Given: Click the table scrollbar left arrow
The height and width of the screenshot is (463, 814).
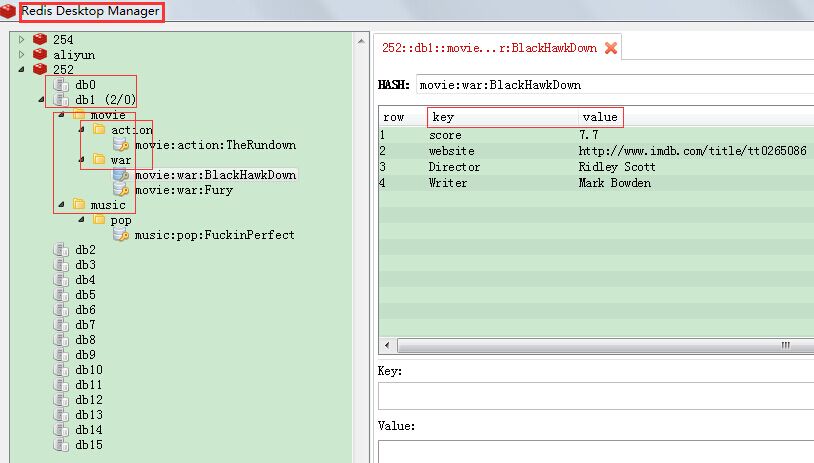Looking at the screenshot, I should click(x=387, y=345).
